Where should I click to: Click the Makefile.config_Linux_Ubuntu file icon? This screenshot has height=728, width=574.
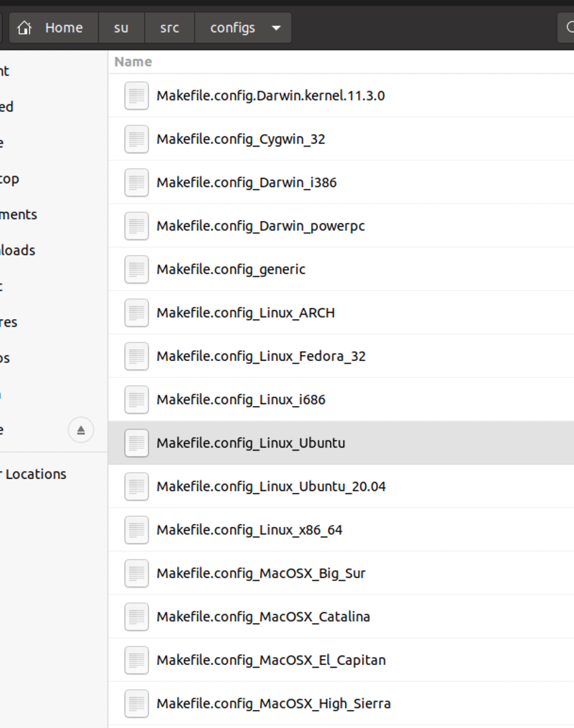pos(136,443)
